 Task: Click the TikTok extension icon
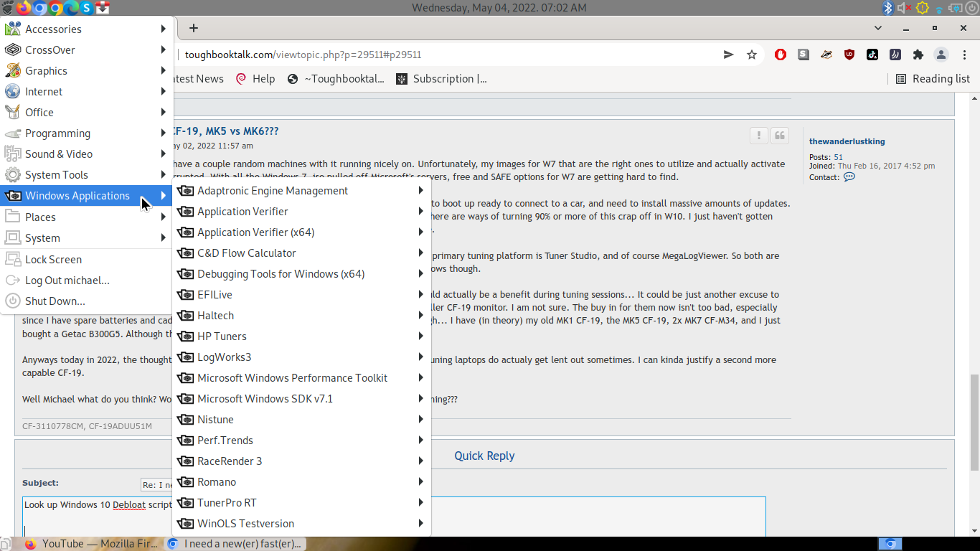(x=872, y=55)
